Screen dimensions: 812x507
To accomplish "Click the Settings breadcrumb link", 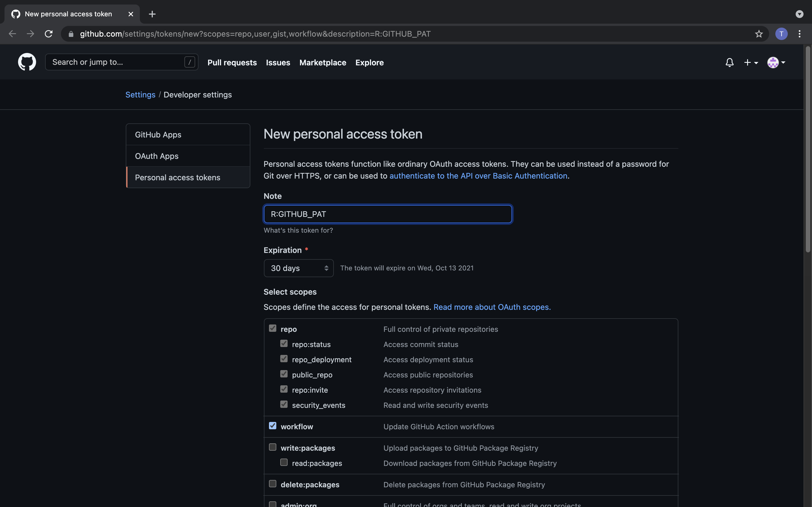I will click(140, 95).
